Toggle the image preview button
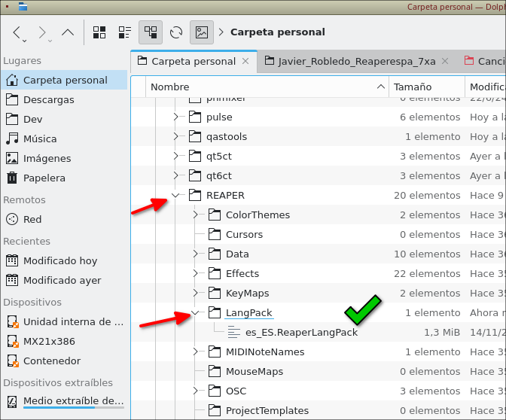Image resolution: width=506 pixels, height=420 pixels. 202,32
